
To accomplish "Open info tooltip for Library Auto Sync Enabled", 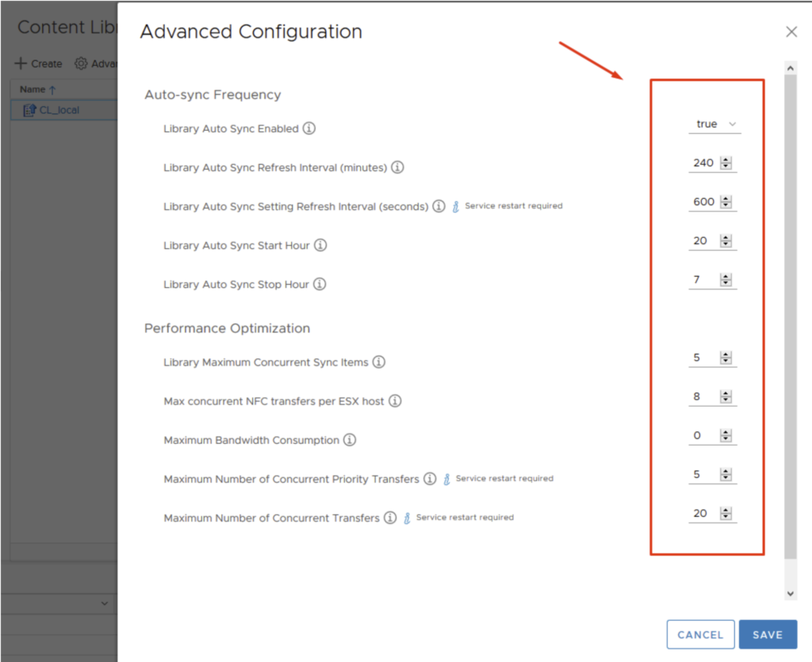I will coord(309,128).
